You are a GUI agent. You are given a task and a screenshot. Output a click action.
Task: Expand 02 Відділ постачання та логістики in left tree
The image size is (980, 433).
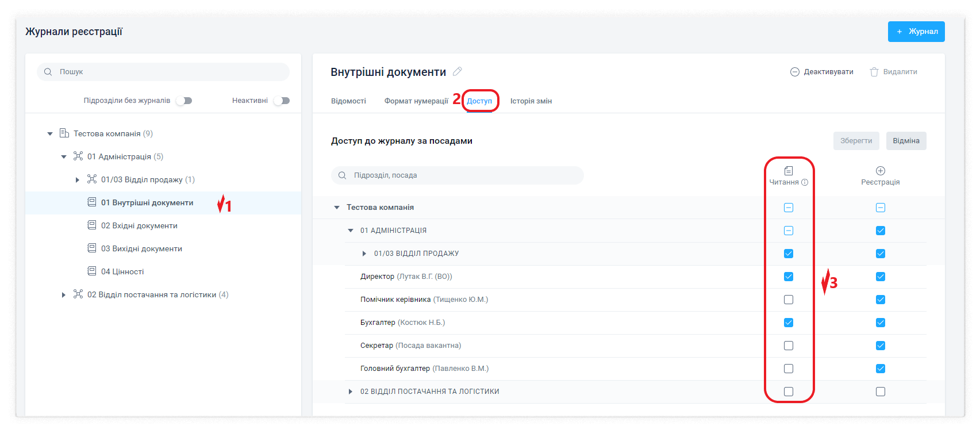tap(64, 295)
